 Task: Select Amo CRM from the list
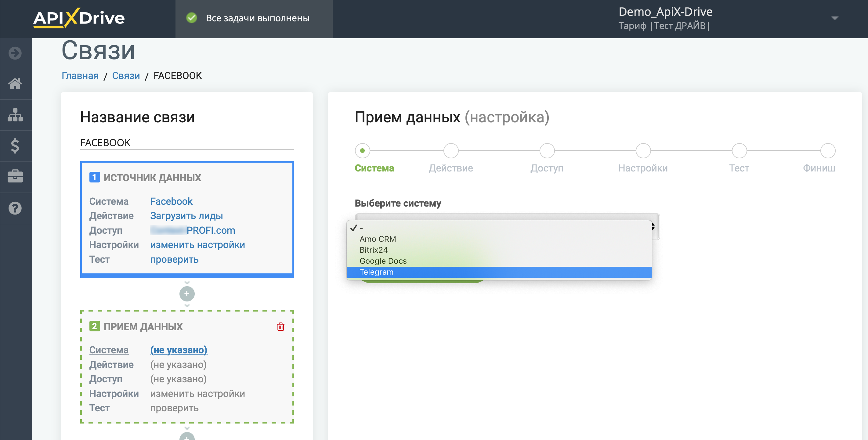[499, 239]
